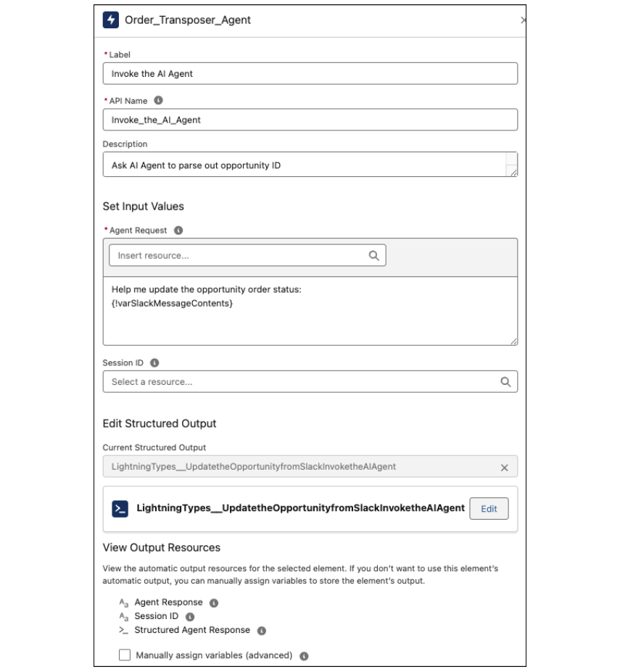The height and width of the screenshot is (672, 620).
Task: Click the structured output terminal icon
Action: pyautogui.click(x=119, y=509)
